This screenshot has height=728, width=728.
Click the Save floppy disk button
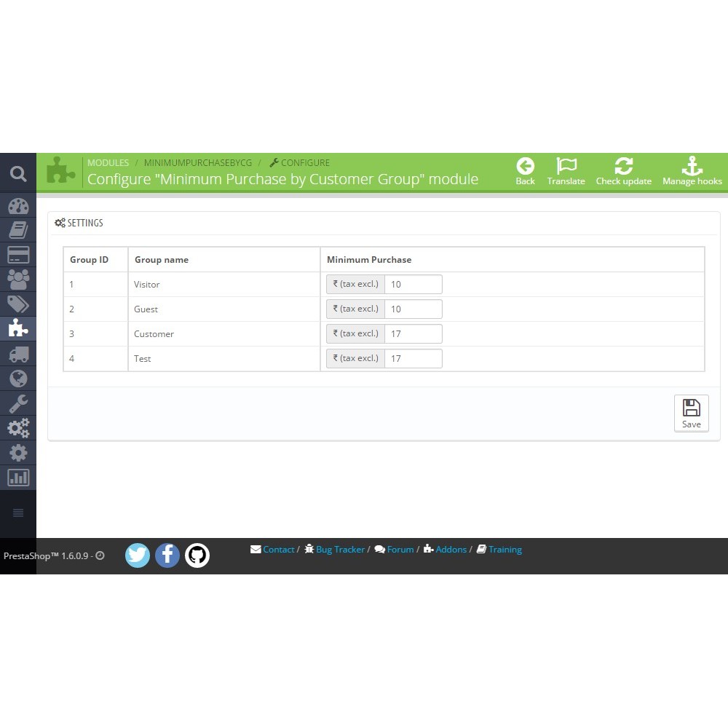click(x=692, y=414)
